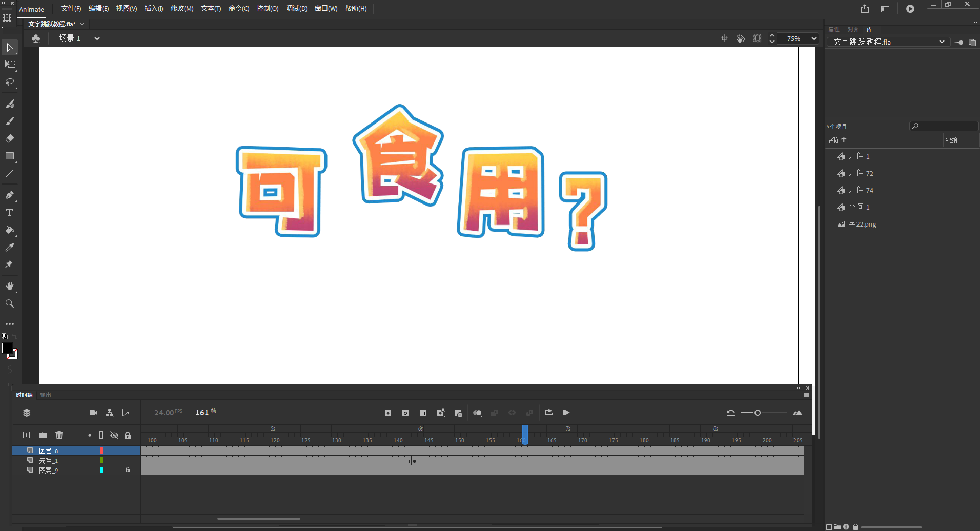
Task: Switch to the 输出 tab
Action: pyautogui.click(x=46, y=395)
